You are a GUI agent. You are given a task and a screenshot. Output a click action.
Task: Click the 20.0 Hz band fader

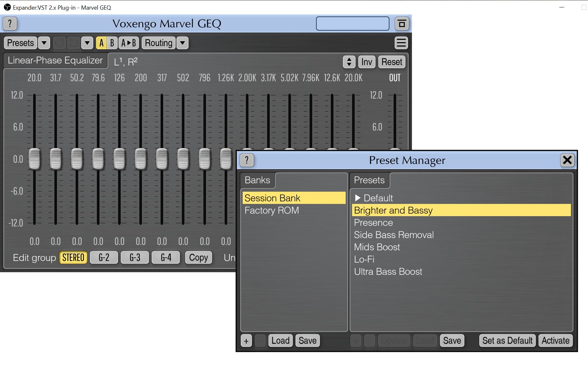click(x=34, y=159)
